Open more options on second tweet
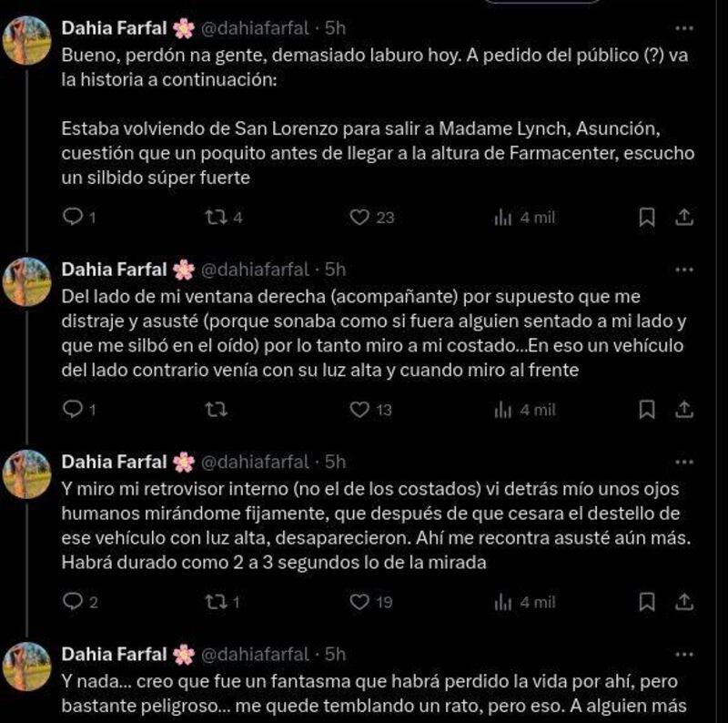The width and height of the screenshot is (728, 723). [684, 270]
